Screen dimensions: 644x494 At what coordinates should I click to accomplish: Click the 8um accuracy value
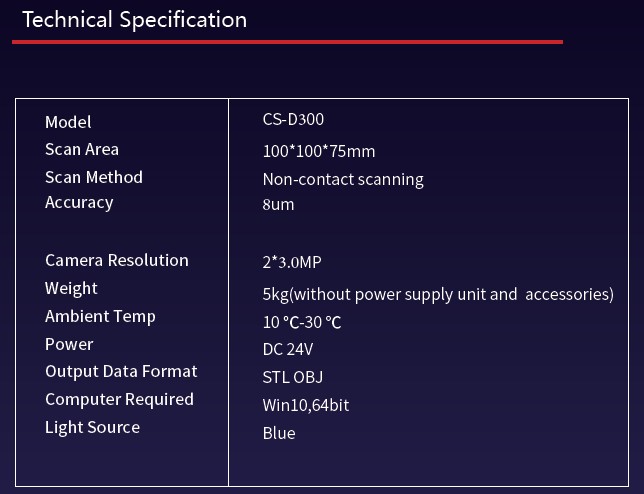coord(278,204)
